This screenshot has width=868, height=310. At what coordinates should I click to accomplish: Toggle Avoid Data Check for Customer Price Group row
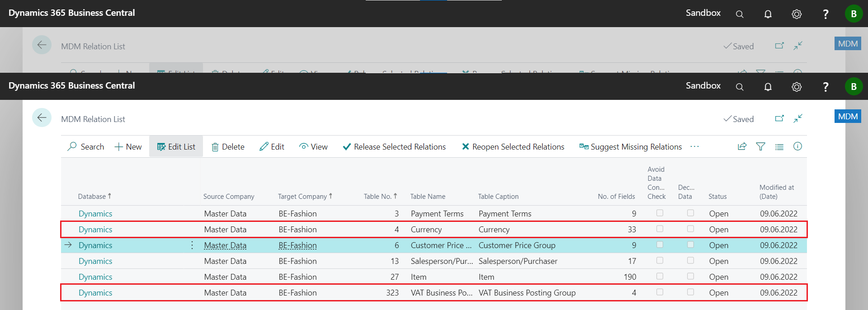660,244
